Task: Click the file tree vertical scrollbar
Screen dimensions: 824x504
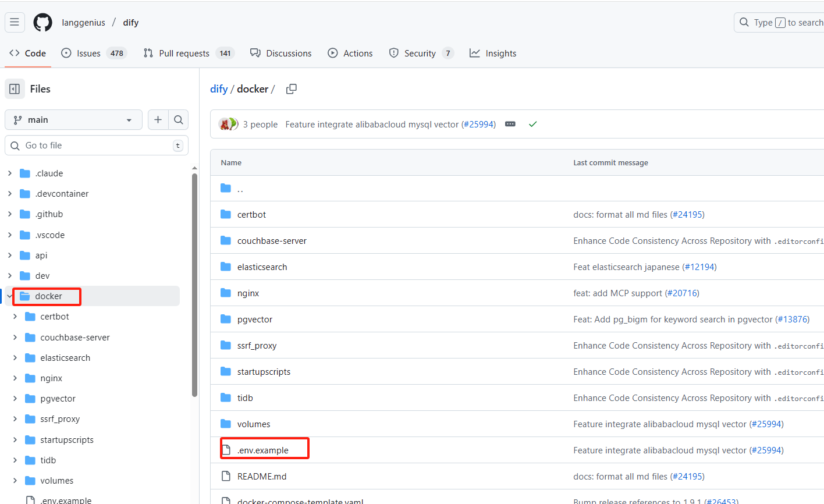Action: (194, 284)
